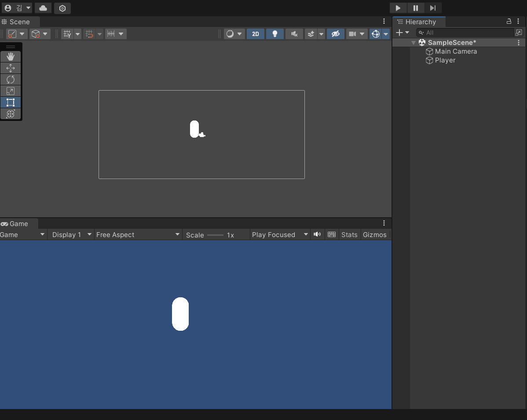Switch to the Scene tab
The height and width of the screenshot is (420, 527).
pos(18,22)
